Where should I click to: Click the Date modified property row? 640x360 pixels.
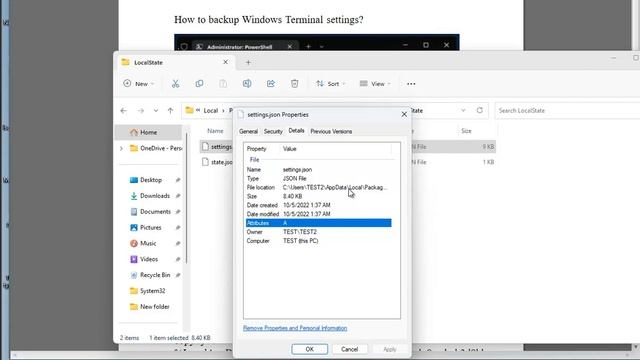(x=318, y=214)
